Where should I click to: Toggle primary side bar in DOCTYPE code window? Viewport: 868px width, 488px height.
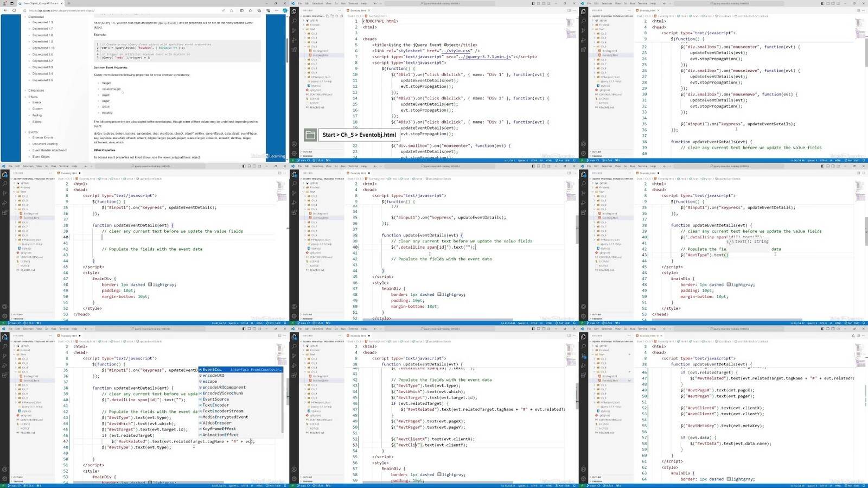[x=533, y=3]
